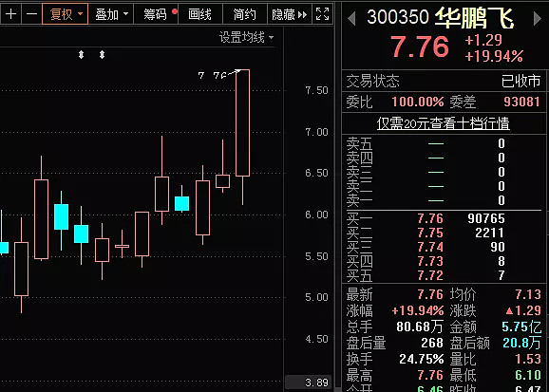Click 总手 value 80.68万
The image size is (549, 392).
click(420, 327)
